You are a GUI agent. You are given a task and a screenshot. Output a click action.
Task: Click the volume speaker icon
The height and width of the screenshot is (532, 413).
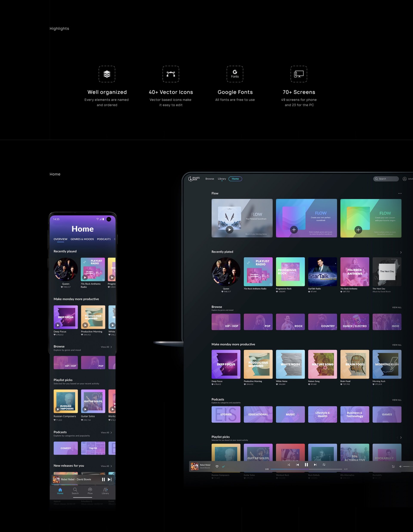click(401, 466)
